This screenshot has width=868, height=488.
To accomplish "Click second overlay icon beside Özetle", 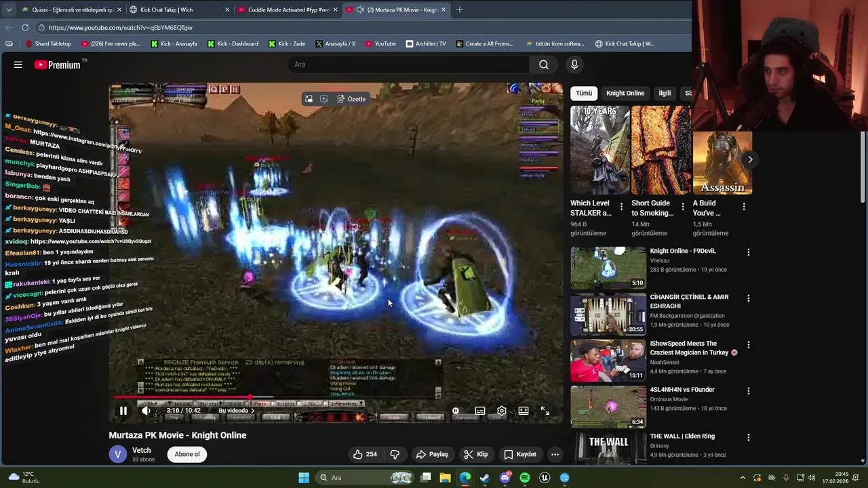I will click(324, 99).
